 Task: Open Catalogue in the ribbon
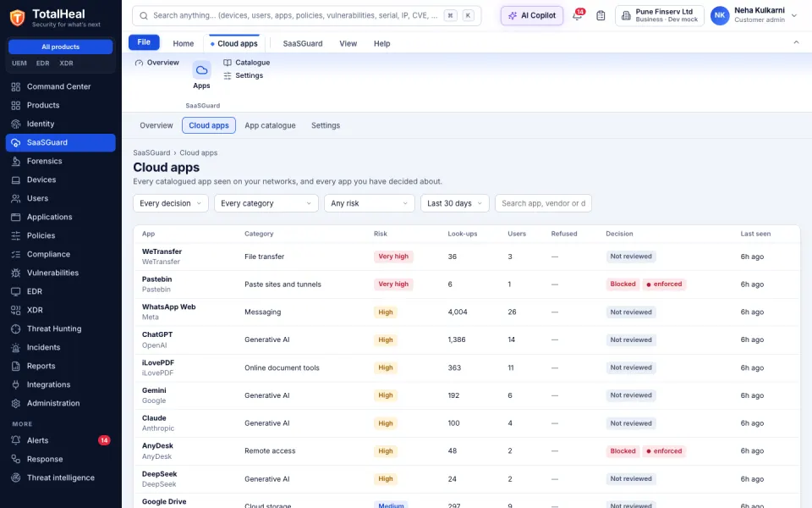click(247, 62)
